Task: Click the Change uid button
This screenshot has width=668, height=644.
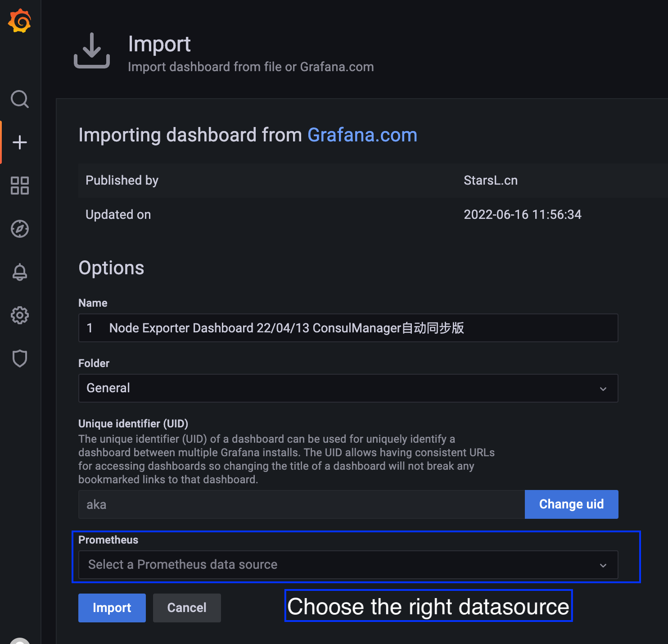Action: (x=571, y=504)
